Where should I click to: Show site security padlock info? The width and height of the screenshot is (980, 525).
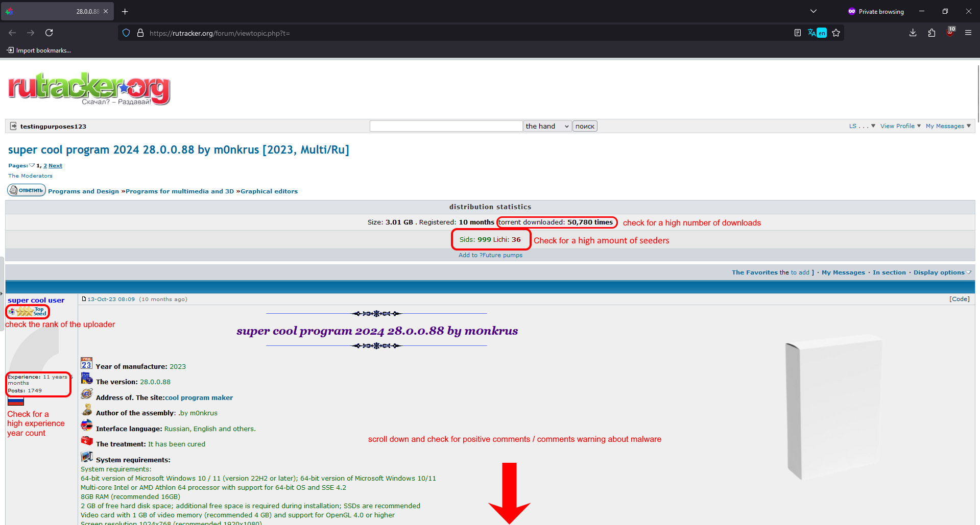[x=140, y=33]
